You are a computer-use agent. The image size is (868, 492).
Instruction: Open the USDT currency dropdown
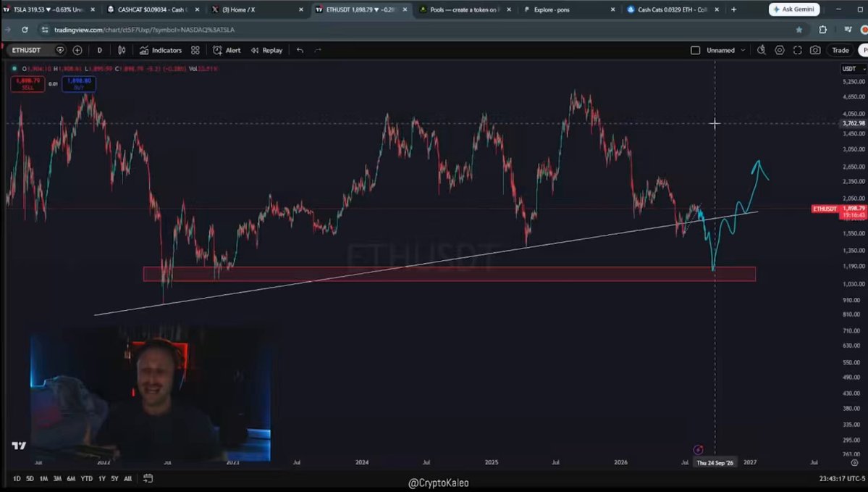coord(853,69)
